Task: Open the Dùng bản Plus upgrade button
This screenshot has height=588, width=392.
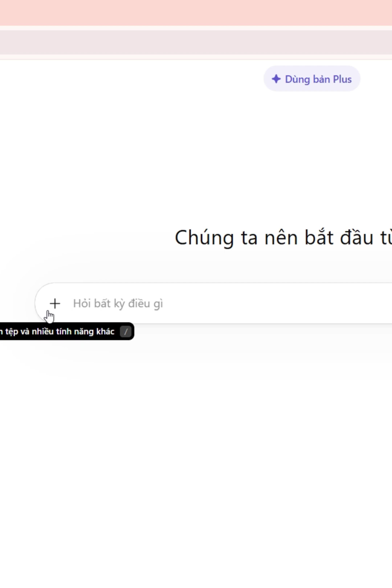Action: [x=312, y=79]
